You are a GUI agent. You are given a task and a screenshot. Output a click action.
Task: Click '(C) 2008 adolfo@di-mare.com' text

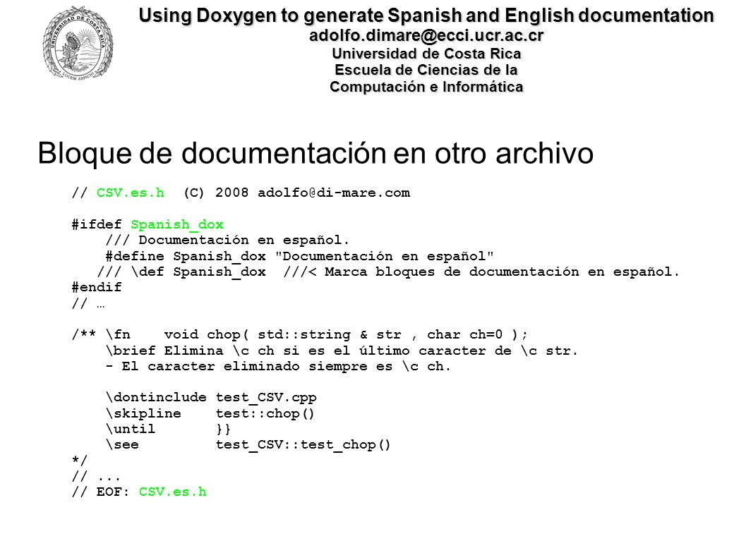297,193
